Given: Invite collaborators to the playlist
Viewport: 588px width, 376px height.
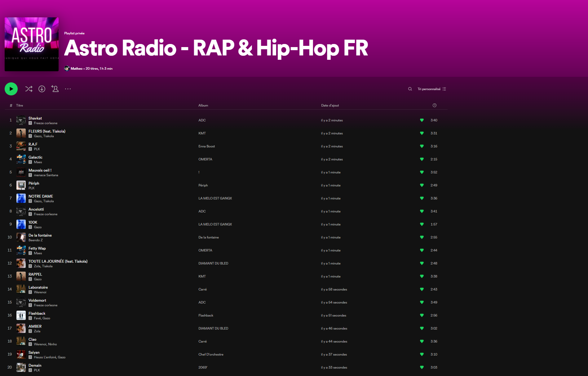Looking at the screenshot, I should tap(55, 89).
